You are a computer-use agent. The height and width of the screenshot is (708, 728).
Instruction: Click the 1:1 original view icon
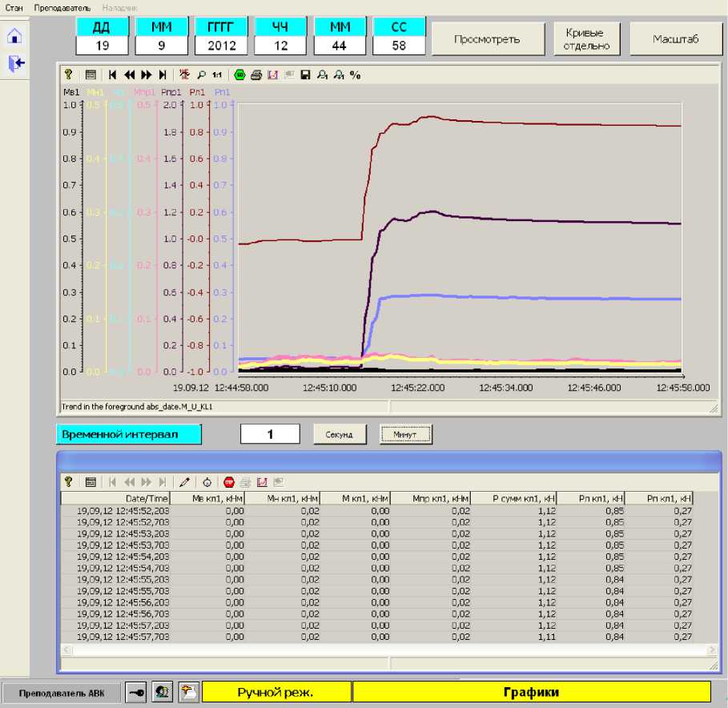216,74
